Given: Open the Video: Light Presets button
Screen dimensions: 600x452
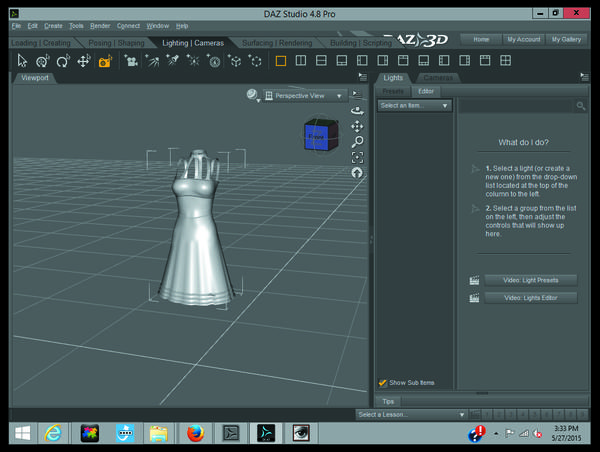Looking at the screenshot, I should (x=530, y=281).
